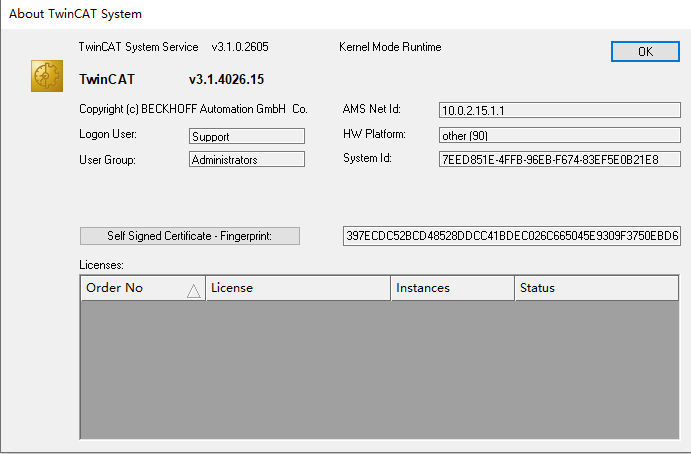Click the Status column header

(597, 288)
